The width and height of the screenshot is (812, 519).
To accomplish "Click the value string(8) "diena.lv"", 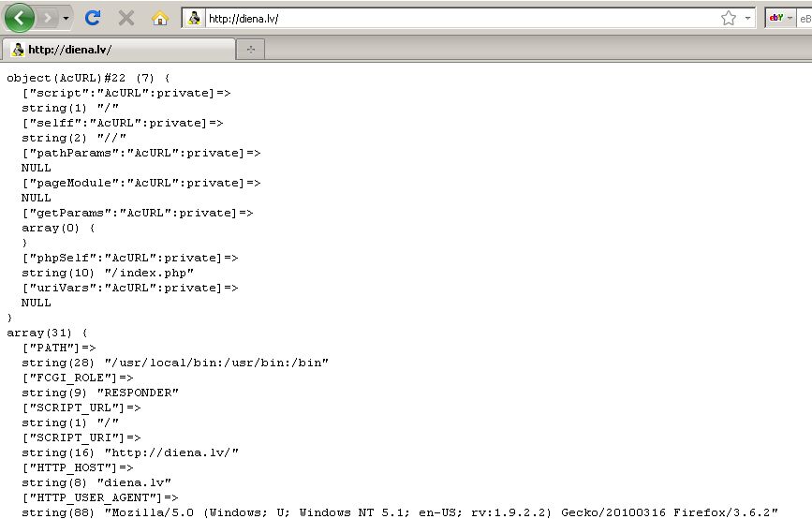I will (96, 483).
